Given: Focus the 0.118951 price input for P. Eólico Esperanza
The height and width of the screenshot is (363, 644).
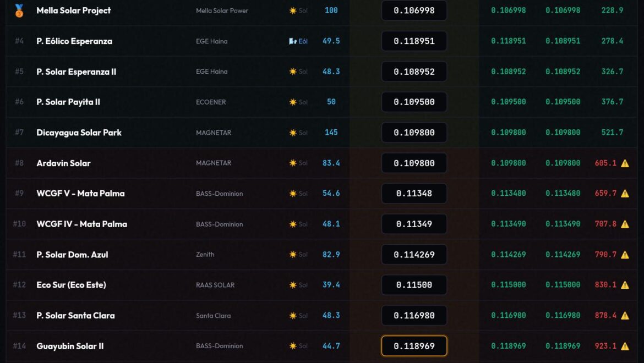Looking at the screenshot, I should pos(414,41).
